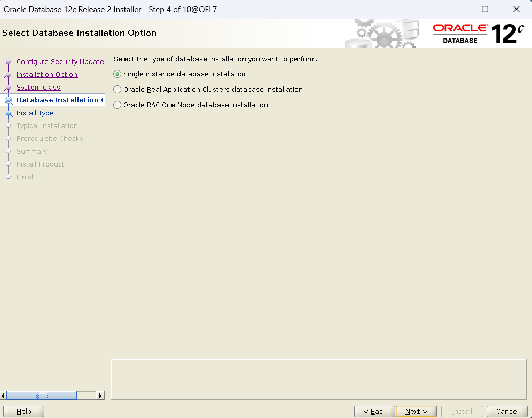Viewport: 532px width, 418px height.
Task: Click the Summary step text
Action: point(32,152)
